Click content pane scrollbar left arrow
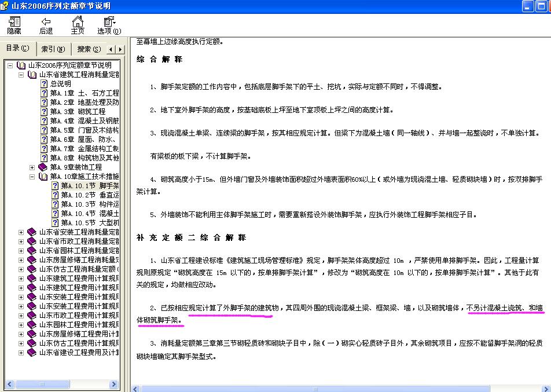 click(135, 389)
